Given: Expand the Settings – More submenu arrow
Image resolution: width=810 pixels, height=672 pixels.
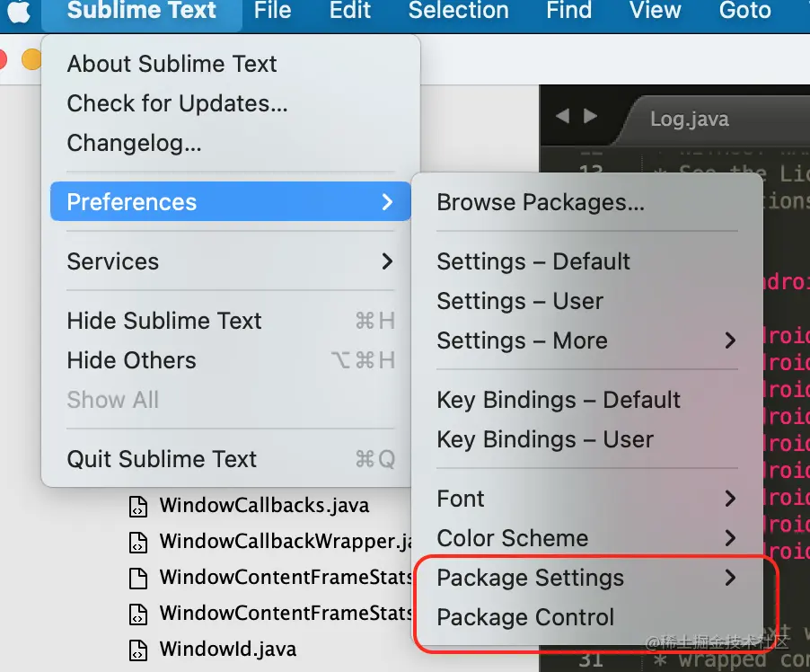Looking at the screenshot, I should [730, 340].
